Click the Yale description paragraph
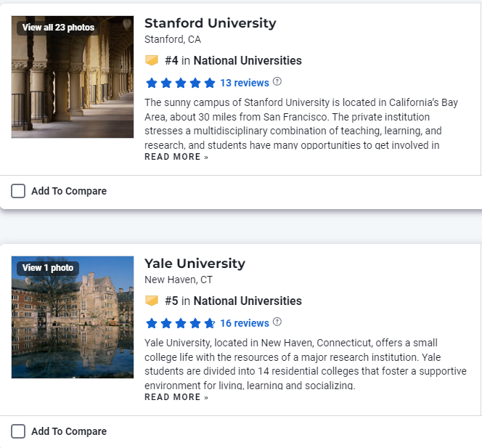482x448 pixels. 306,364
